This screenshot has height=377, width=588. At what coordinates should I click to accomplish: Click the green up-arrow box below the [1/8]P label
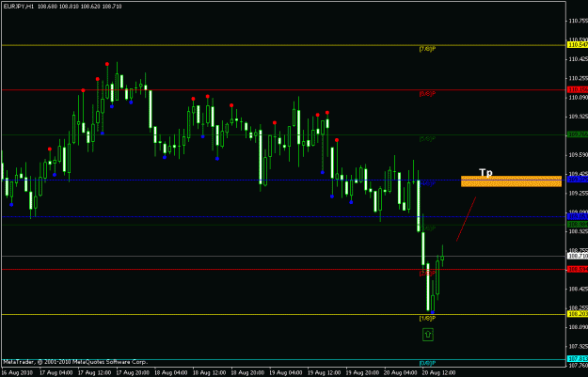pos(428,335)
